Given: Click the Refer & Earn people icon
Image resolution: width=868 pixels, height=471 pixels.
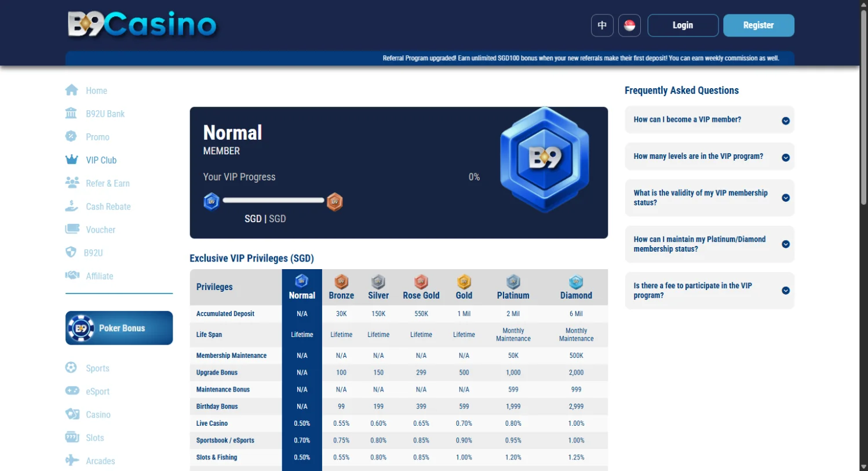Looking at the screenshot, I should (72, 183).
